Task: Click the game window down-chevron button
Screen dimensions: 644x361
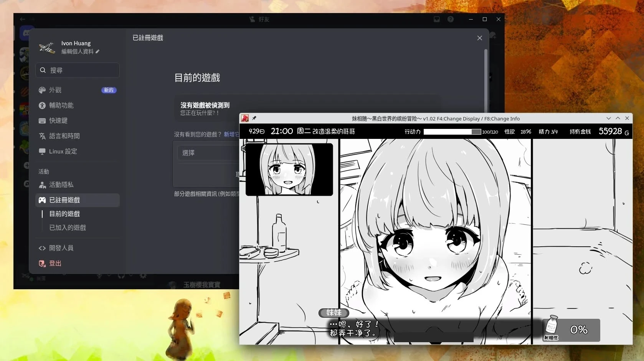Action: (x=608, y=118)
